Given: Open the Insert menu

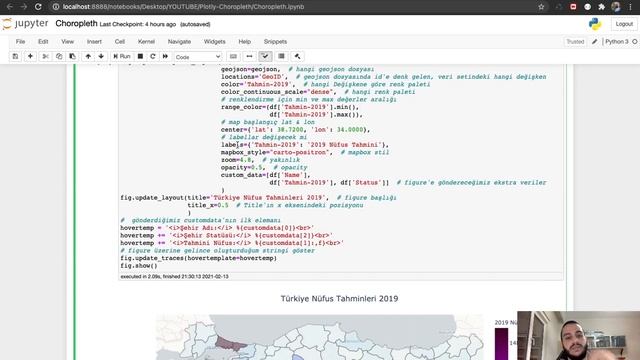Looking at the screenshot, I should pos(94,42).
